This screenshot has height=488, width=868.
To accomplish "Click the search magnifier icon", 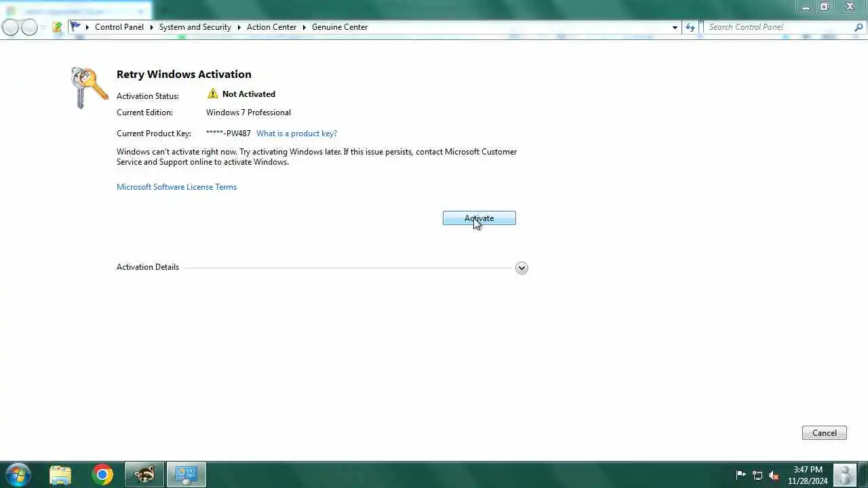I will 859,27.
